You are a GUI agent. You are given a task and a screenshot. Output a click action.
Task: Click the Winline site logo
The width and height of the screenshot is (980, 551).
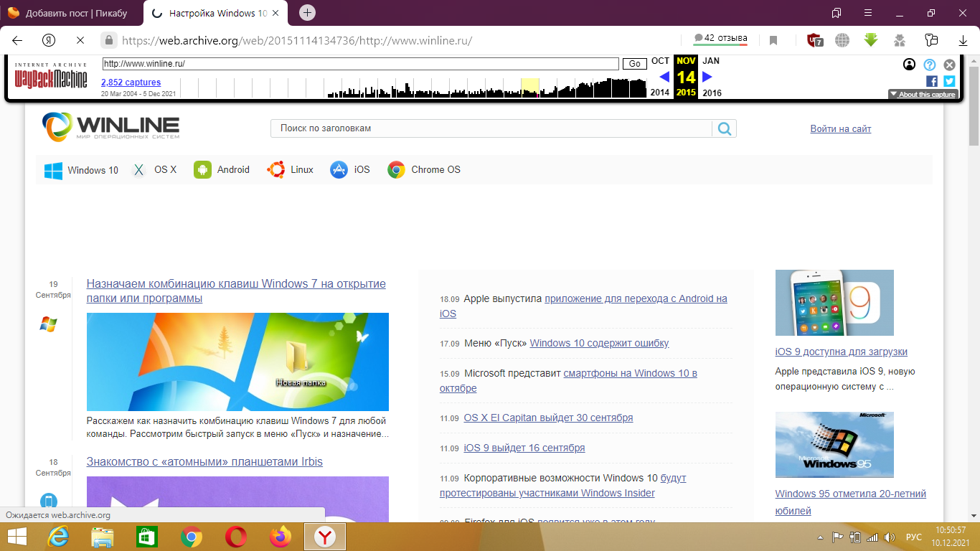pyautogui.click(x=111, y=127)
